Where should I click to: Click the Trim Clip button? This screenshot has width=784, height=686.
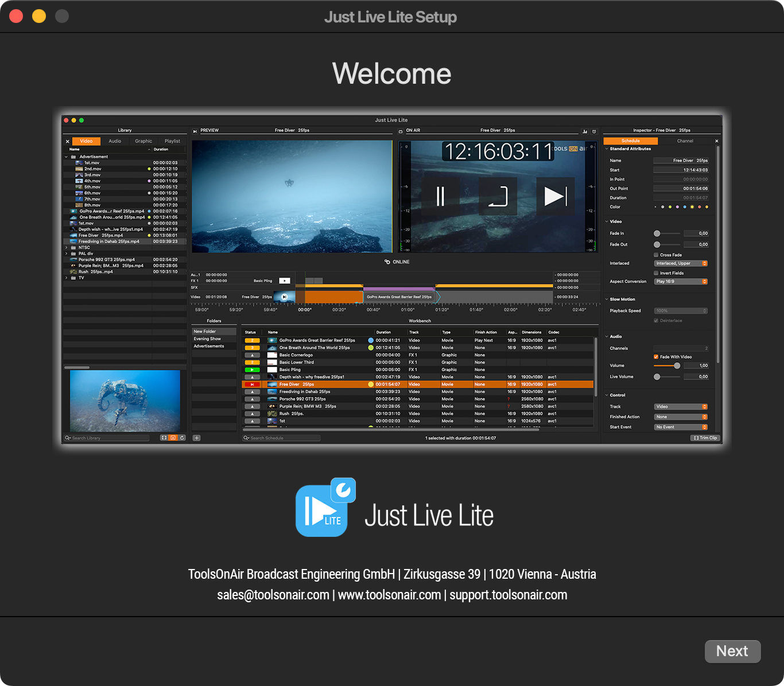(x=705, y=438)
